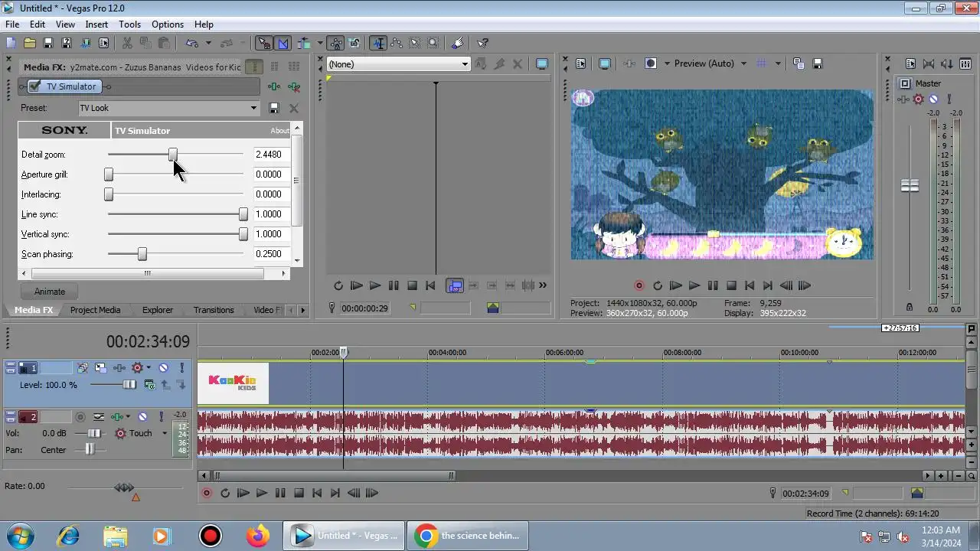Screen dimensions: 980x551
Task: Expand the Preview (Auto) quality dropdown
Action: (x=743, y=64)
